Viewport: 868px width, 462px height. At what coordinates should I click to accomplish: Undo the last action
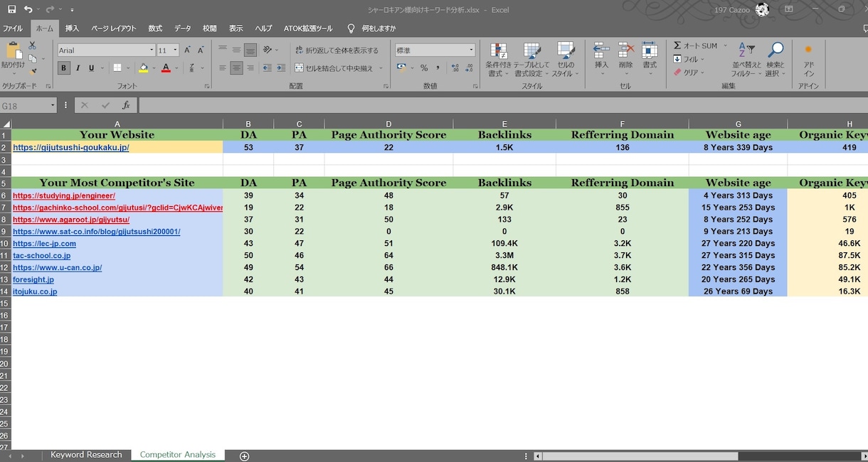point(28,9)
